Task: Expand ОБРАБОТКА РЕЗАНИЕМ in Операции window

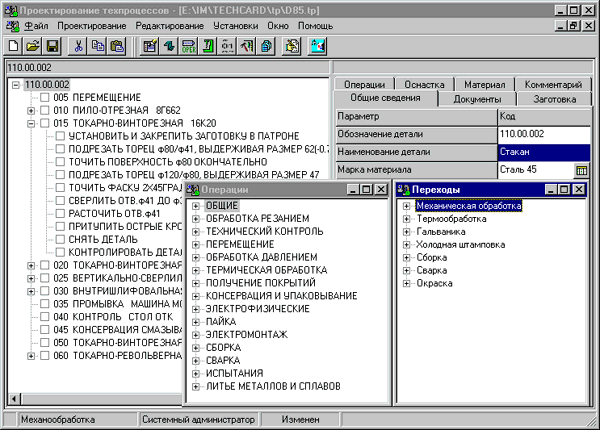Action: (197, 218)
